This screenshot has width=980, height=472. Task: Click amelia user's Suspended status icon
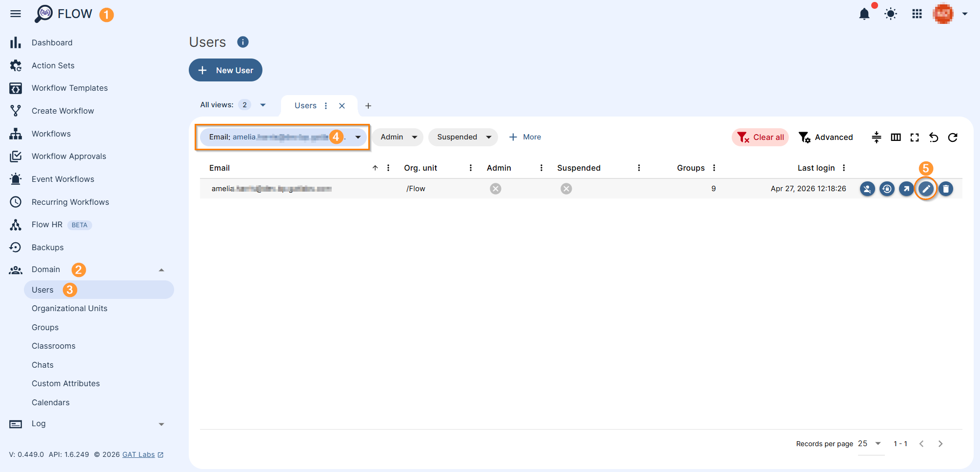tap(566, 189)
